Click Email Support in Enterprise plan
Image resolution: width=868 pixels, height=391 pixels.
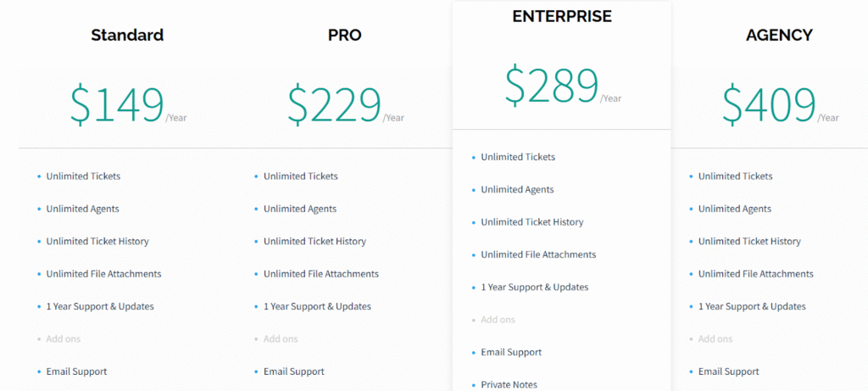pyautogui.click(x=511, y=352)
